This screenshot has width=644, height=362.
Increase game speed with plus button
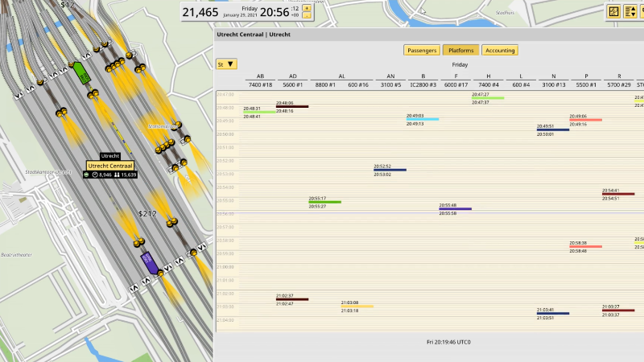(x=307, y=8)
